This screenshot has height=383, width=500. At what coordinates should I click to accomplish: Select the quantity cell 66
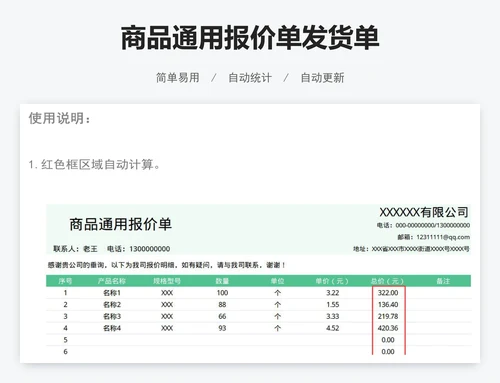(x=222, y=316)
